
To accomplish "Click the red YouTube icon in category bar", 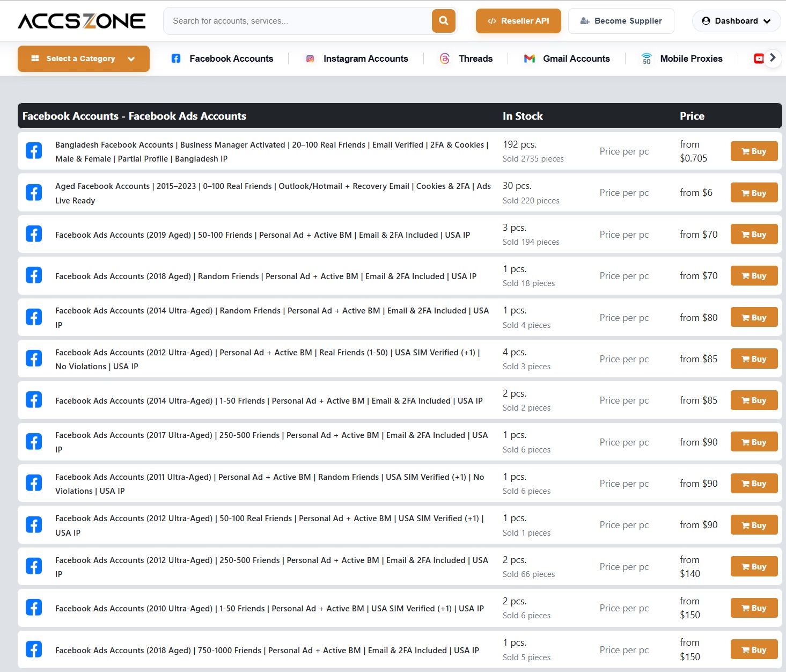I will [759, 59].
